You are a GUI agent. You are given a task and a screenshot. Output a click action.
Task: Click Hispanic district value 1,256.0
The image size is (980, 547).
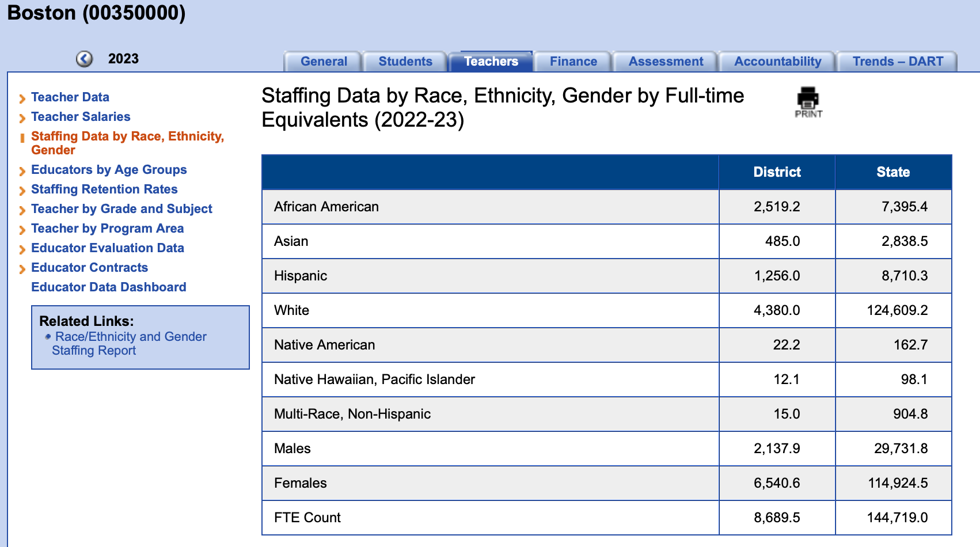(777, 276)
